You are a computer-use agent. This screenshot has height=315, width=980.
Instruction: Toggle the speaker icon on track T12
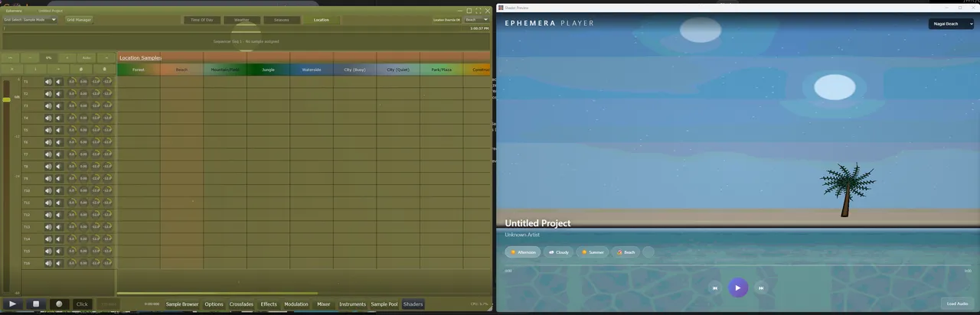point(48,215)
